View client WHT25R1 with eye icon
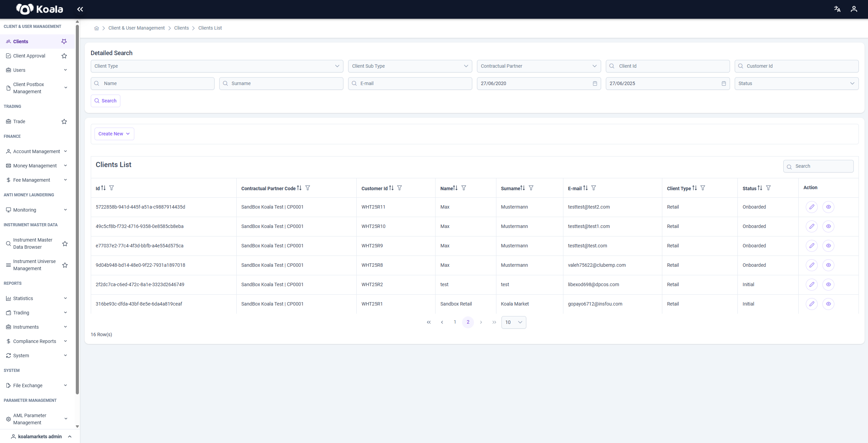 [828, 304]
